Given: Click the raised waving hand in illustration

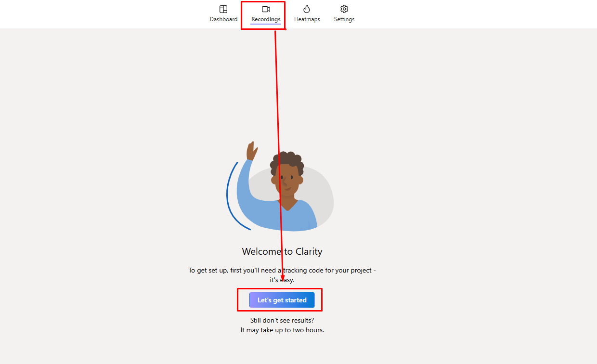Looking at the screenshot, I should pos(251,151).
